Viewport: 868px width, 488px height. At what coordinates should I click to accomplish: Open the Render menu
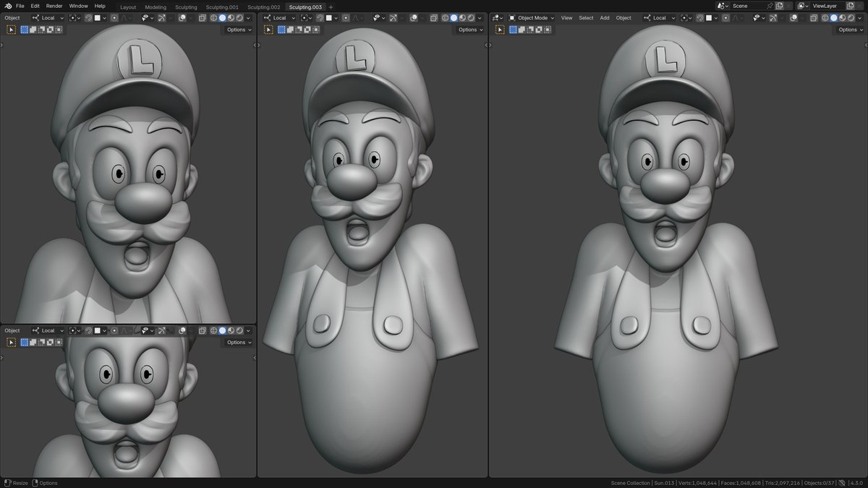(54, 6)
